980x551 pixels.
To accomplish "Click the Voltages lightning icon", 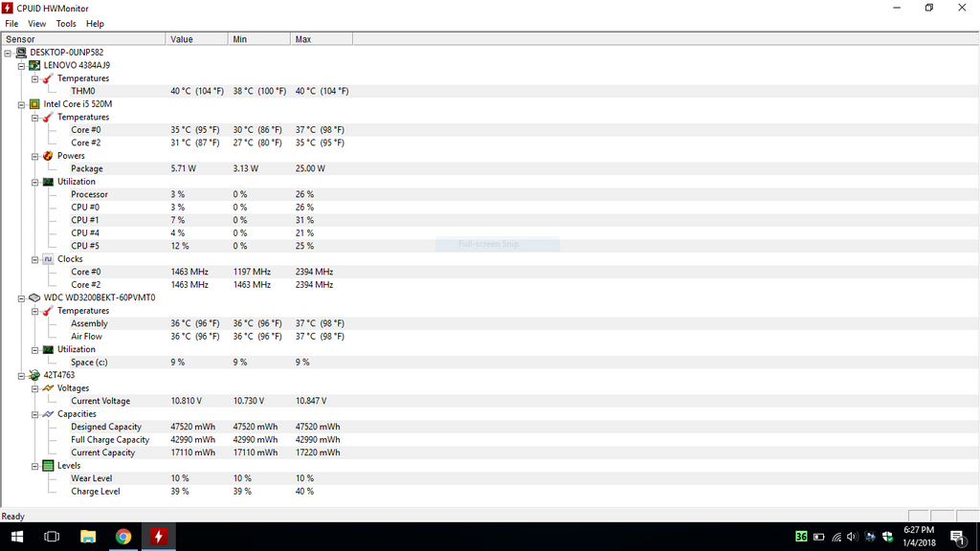I will [x=48, y=388].
